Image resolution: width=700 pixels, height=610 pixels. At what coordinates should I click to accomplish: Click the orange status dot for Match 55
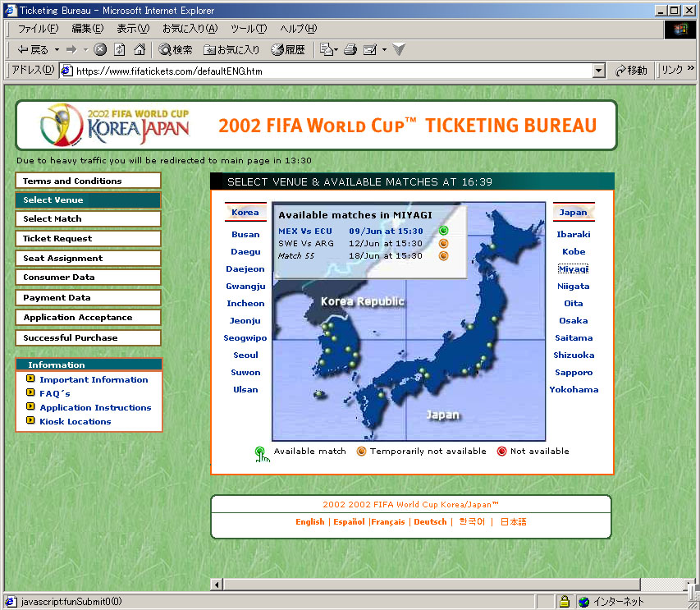tap(443, 256)
